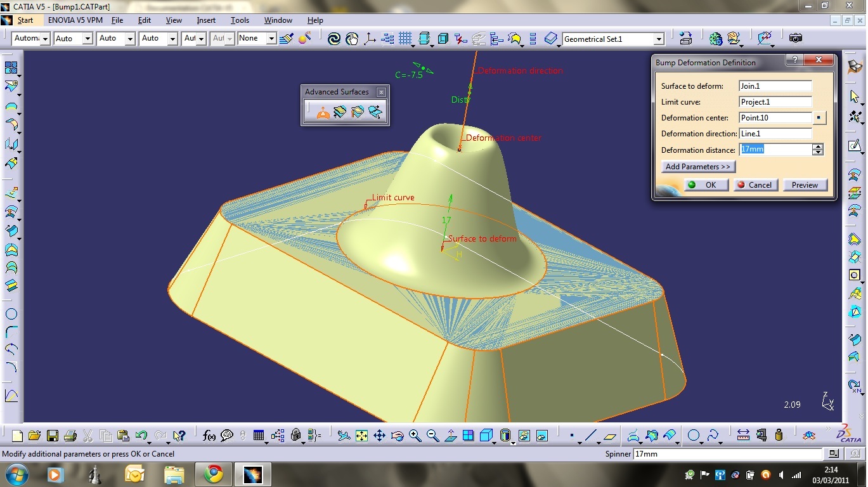Click the Knowledge advisor comment icon
The image size is (868, 487).
[227, 436]
